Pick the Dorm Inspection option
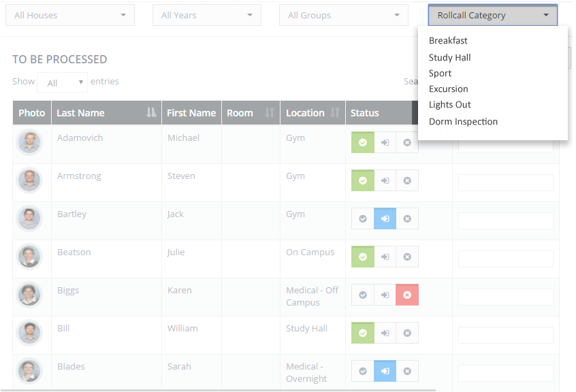Image resolution: width=576 pixels, height=392 pixels. click(x=463, y=122)
